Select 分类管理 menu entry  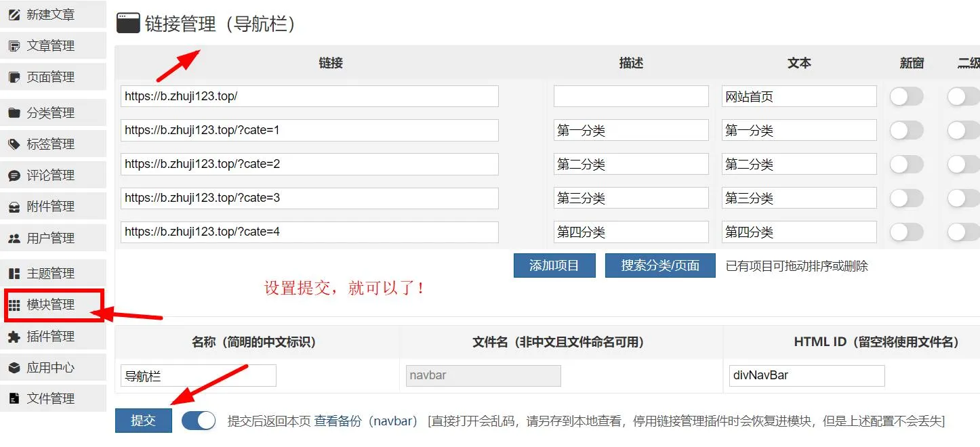pyautogui.click(x=53, y=113)
